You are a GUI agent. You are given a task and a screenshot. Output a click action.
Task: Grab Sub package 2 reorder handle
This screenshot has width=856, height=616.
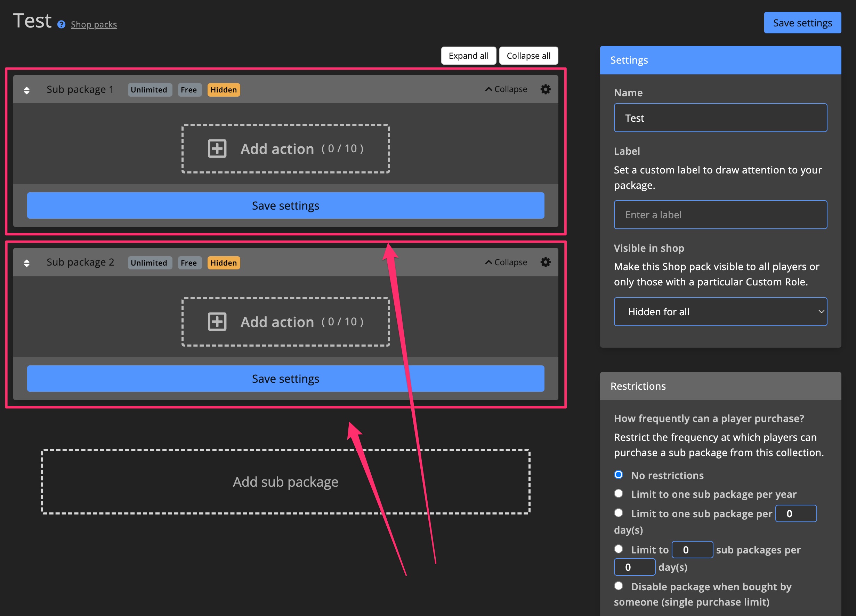(26, 263)
